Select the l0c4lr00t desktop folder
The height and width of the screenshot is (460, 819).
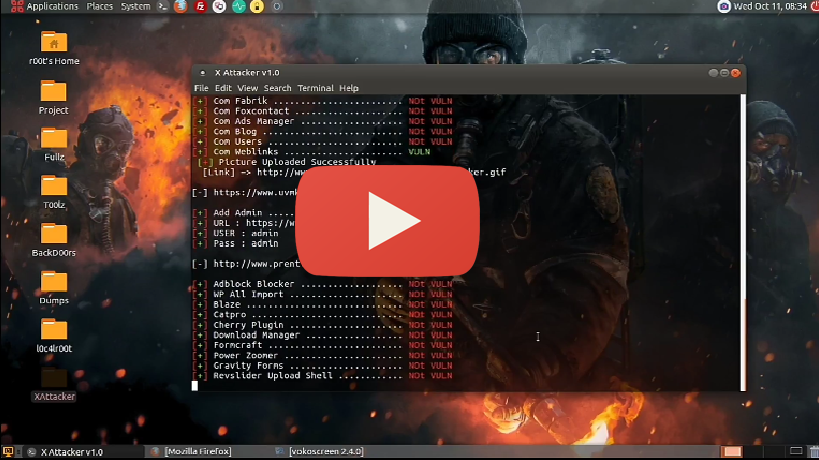pos(54,336)
